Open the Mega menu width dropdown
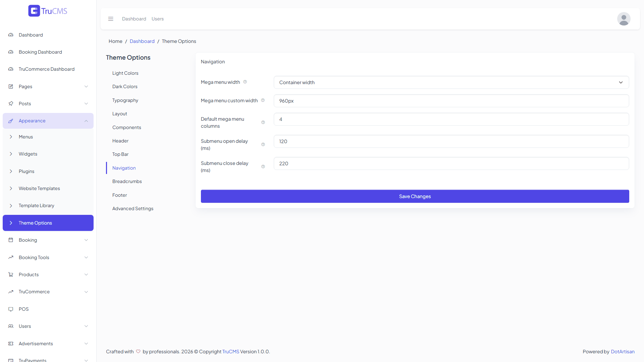644x362 pixels. tap(451, 82)
